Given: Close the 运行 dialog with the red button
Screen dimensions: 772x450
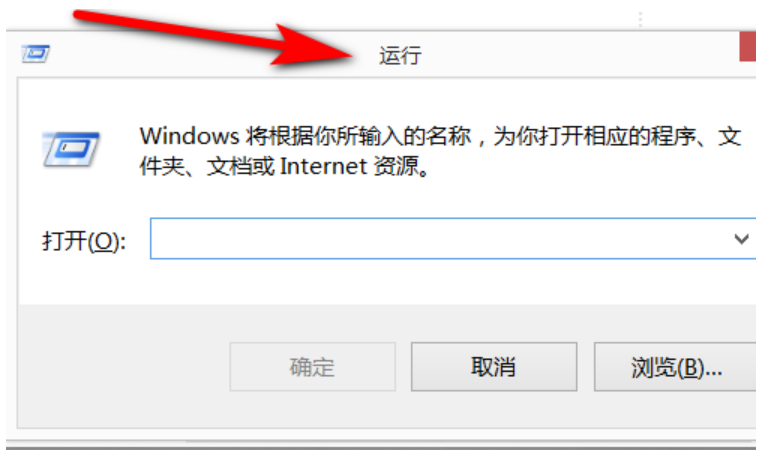Looking at the screenshot, I should (747, 46).
